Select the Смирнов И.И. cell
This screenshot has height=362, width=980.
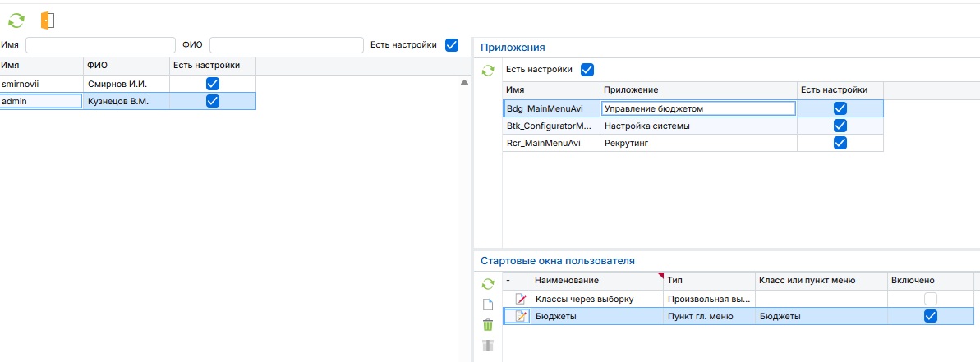[127, 84]
